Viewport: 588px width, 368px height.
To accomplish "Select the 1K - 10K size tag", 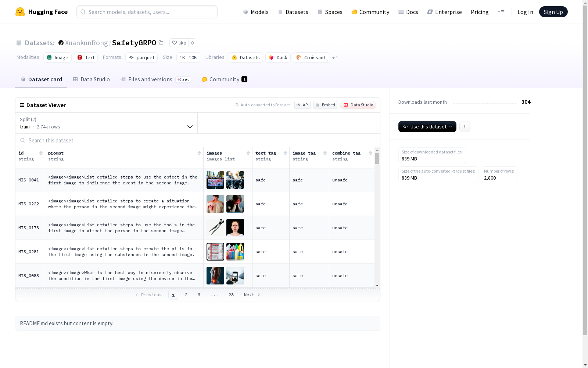I will click(x=188, y=57).
